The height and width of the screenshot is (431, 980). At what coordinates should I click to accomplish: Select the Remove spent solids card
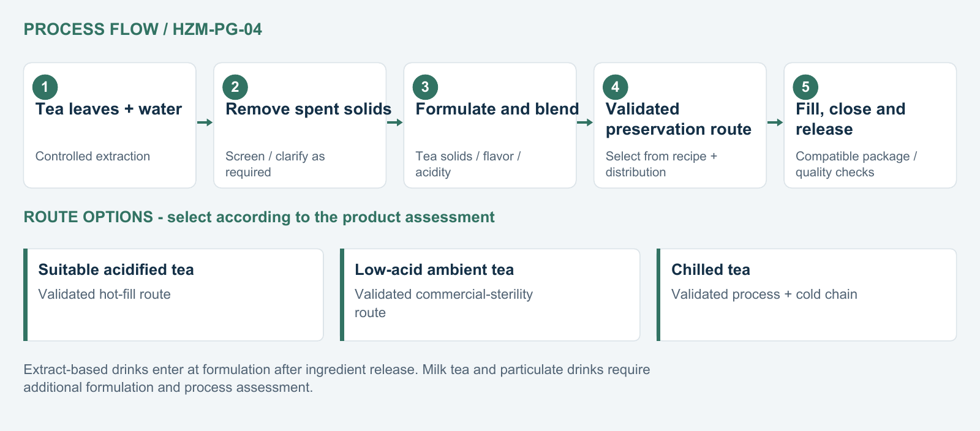(x=300, y=126)
